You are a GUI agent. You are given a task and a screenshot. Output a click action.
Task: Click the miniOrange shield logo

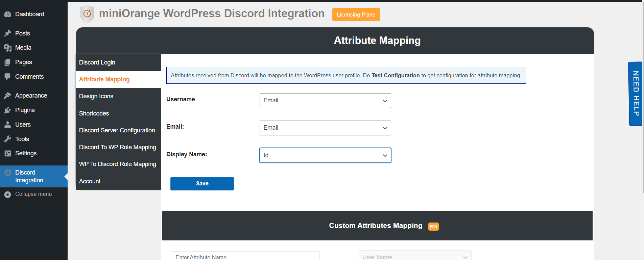tap(87, 14)
